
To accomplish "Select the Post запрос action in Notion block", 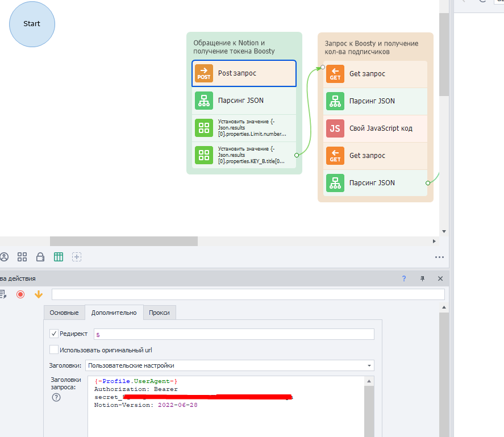I will click(x=244, y=73).
